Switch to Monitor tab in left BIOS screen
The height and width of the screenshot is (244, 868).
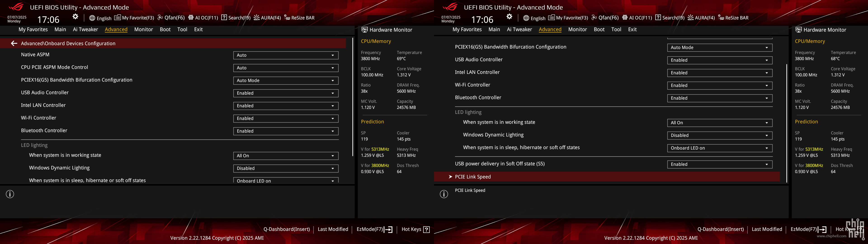(x=144, y=29)
